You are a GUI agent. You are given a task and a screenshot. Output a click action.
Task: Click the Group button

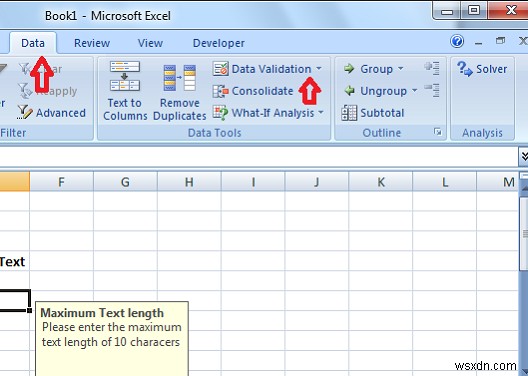[x=368, y=69]
